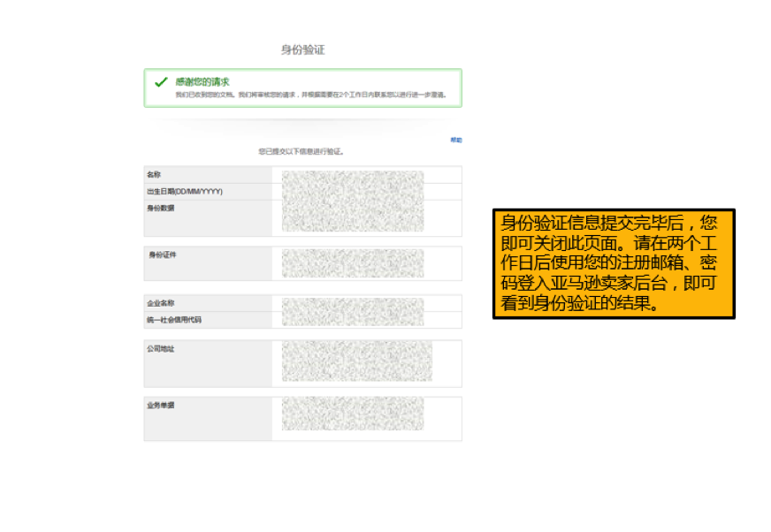Click the green checkmark success icon
Viewport: 771px width, 532px height.
[x=160, y=82]
